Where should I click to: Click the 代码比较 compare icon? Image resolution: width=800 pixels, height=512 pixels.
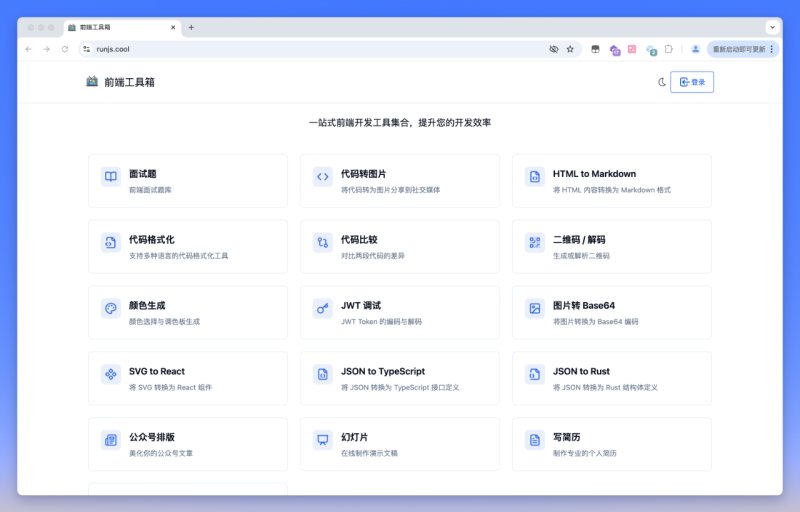(322, 242)
